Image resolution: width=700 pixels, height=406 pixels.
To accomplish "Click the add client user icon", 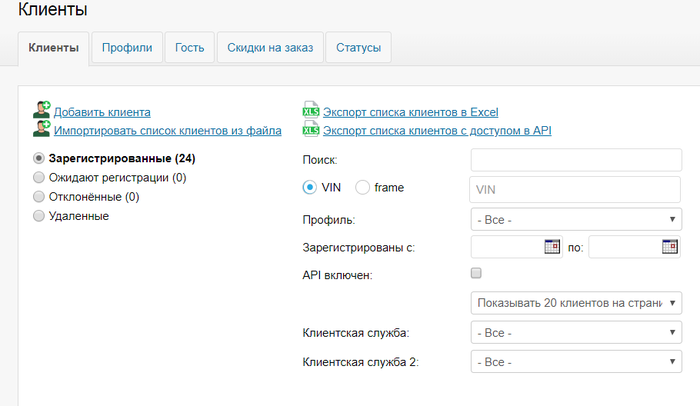I will (x=41, y=112).
